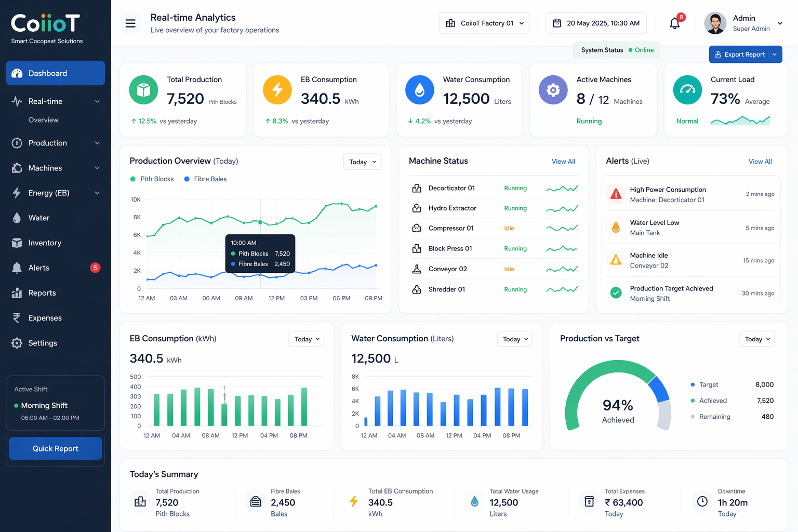
Task: Open the notification bell icon
Action: [x=674, y=23]
